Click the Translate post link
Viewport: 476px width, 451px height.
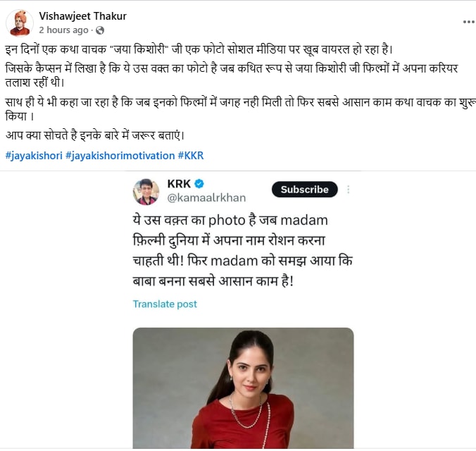tap(165, 304)
